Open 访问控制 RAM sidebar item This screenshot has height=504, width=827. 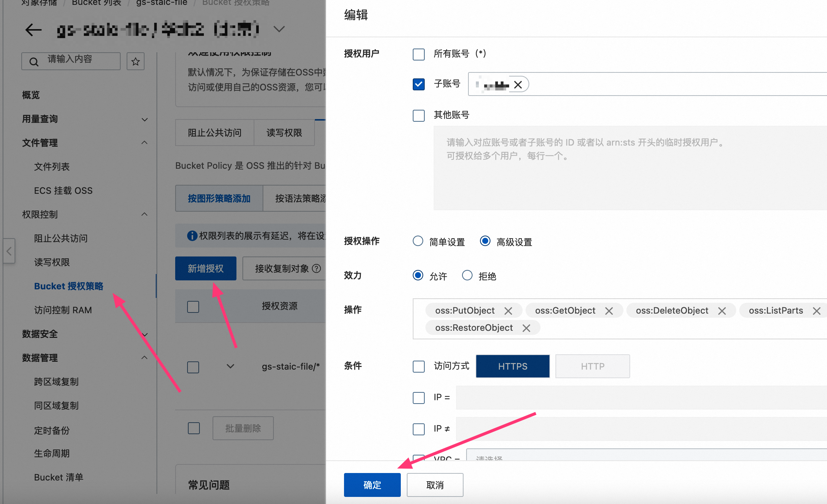coord(63,310)
